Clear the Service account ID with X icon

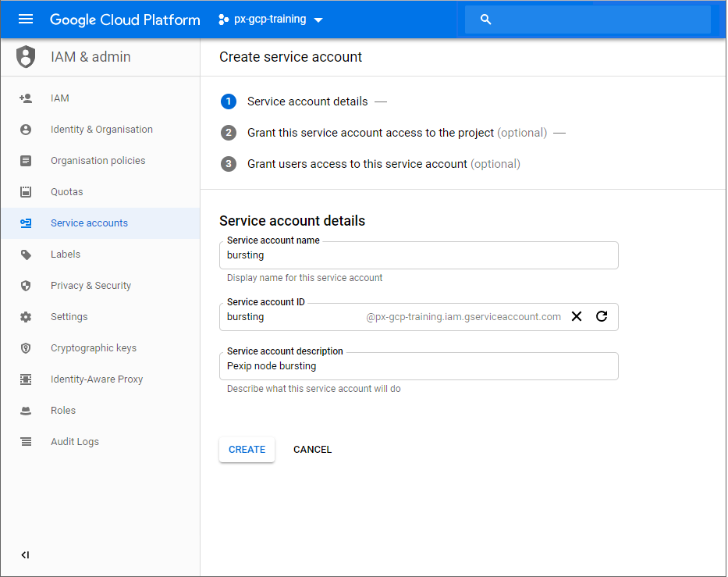pyautogui.click(x=577, y=316)
